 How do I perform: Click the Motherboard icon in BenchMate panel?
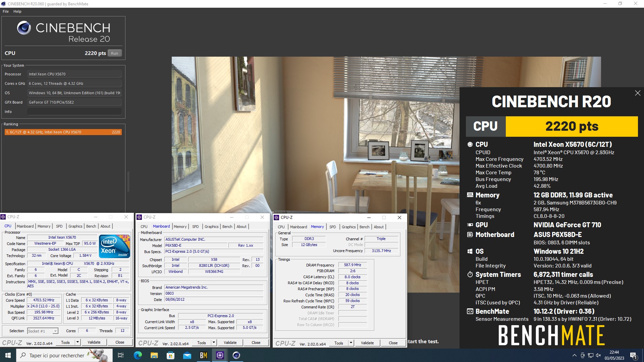pyautogui.click(x=470, y=235)
